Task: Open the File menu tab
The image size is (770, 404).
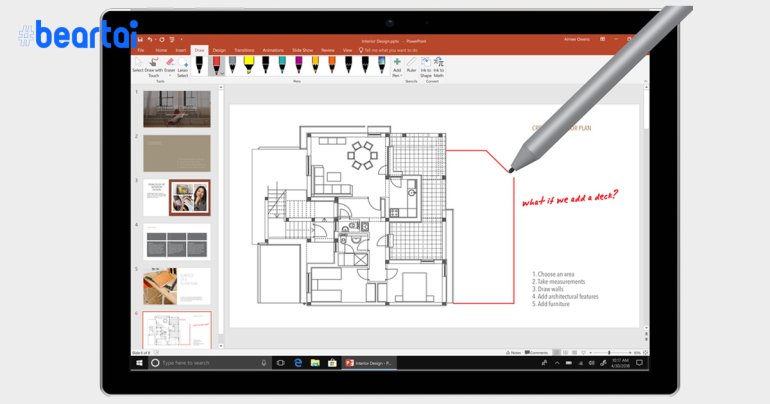Action: (x=140, y=49)
